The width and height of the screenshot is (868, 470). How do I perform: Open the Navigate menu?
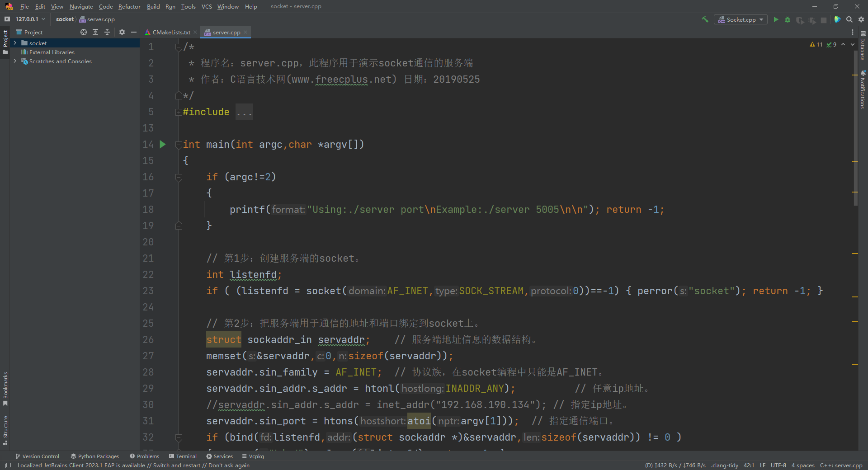click(x=81, y=6)
